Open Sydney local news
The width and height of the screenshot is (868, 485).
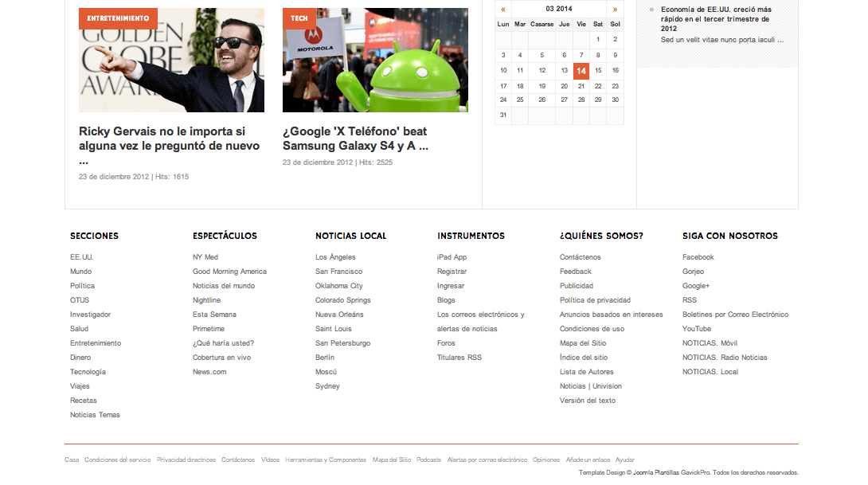[328, 386]
